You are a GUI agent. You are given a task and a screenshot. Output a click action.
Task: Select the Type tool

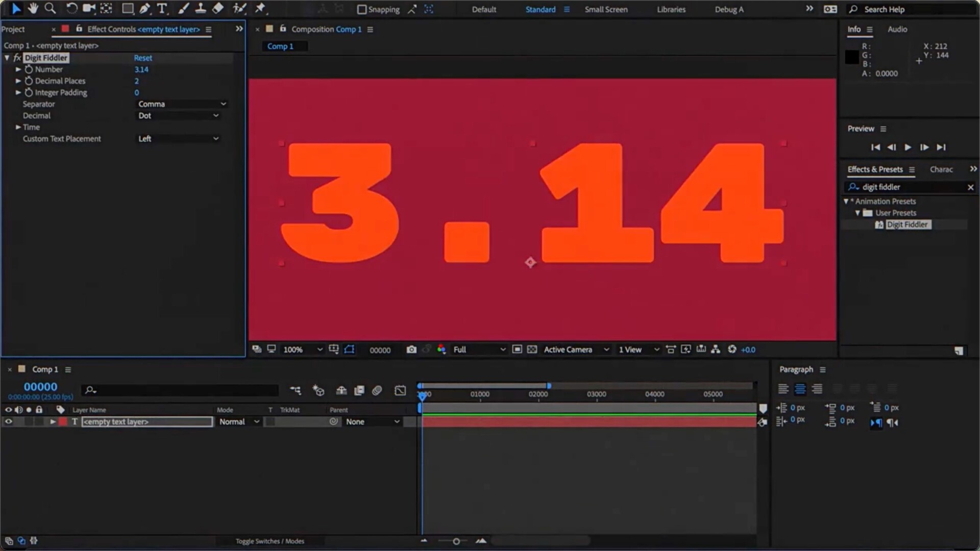[162, 8]
